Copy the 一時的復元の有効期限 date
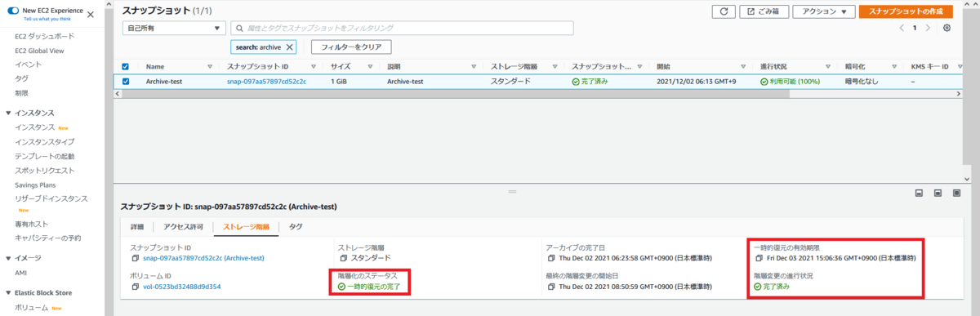980x316 pixels. (759, 258)
